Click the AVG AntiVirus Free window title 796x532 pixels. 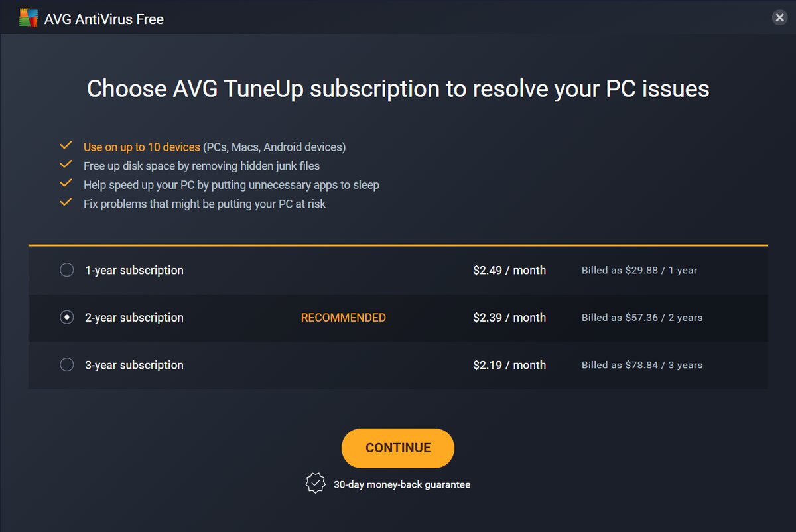tap(104, 19)
